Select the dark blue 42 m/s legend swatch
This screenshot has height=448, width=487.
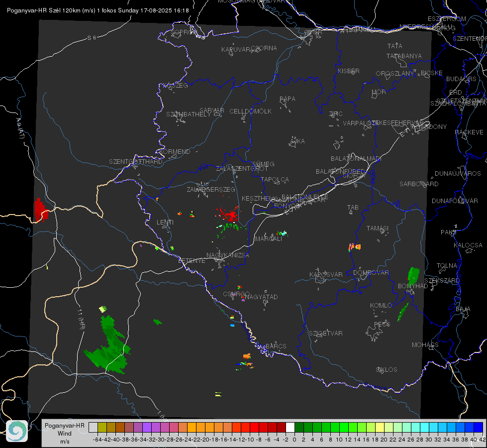(x=479, y=427)
